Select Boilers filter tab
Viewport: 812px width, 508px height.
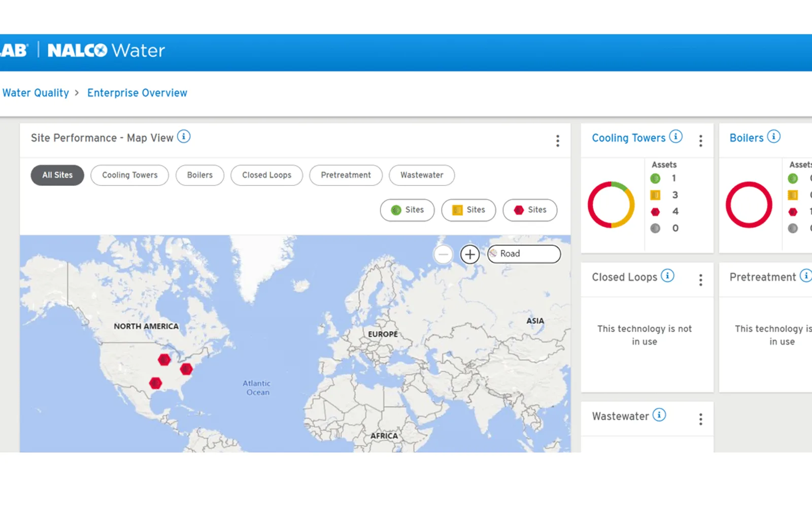(x=199, y=175)
